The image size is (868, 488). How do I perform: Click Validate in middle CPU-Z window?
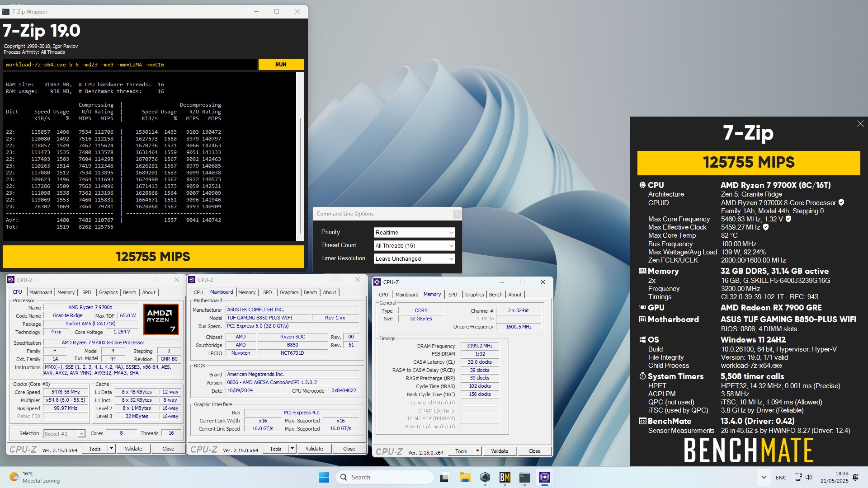point(314,449)
